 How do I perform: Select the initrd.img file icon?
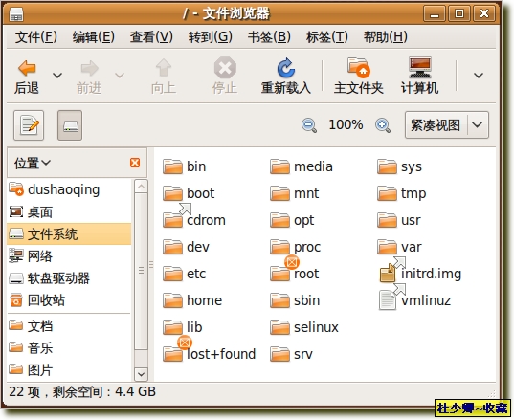pyautogui.click(x=388, y=274)
